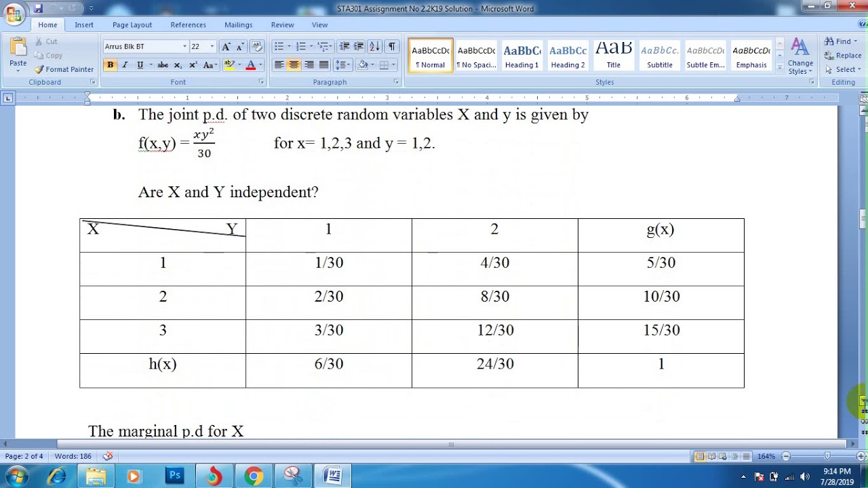Save document from Quick Access Toolbar
The height and width of the screenshot is (488, 868).
38,8
